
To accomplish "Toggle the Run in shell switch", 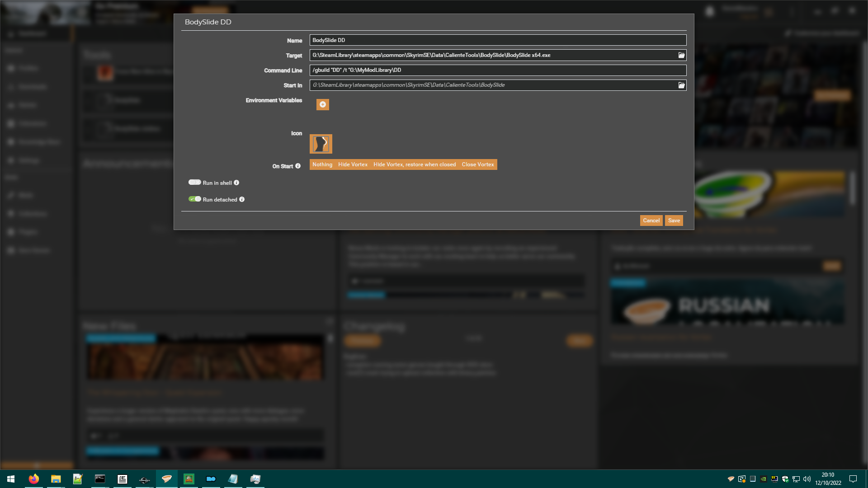I will [x=195, y=183].
